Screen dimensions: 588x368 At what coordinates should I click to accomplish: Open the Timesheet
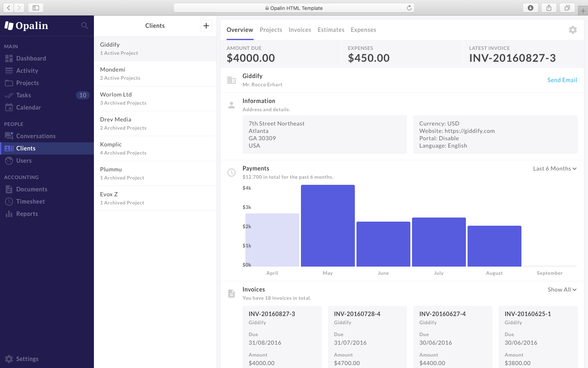pyautogui.click(x=31, y=201)
